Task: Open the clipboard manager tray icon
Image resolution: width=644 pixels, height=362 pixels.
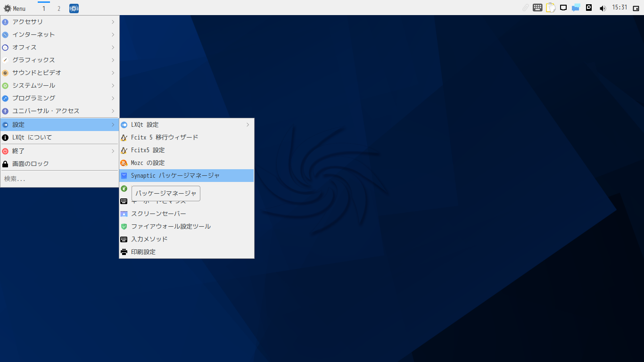Action: pyautogui.click(x=551, y=8)
